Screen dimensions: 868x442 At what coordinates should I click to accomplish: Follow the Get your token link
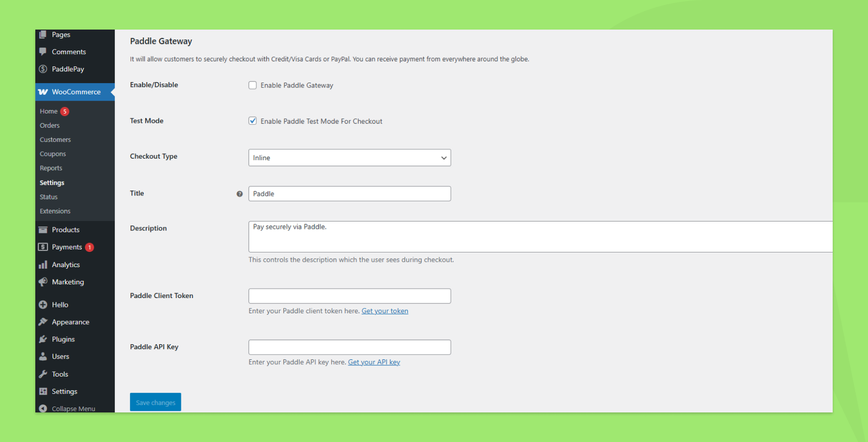pos(385,311)
